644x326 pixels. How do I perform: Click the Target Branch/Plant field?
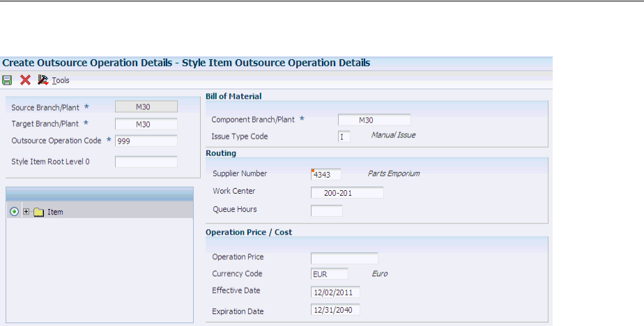(146, 124)
